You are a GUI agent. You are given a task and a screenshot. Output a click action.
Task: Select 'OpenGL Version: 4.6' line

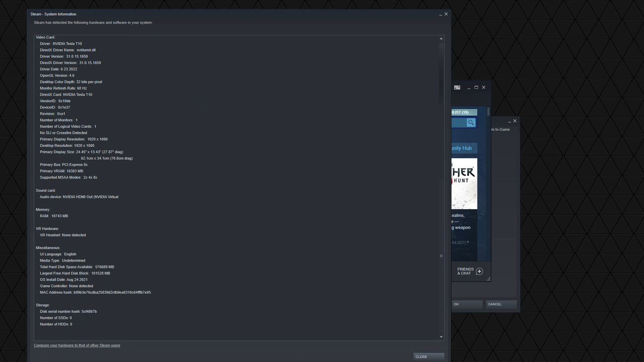pos(57,75)
